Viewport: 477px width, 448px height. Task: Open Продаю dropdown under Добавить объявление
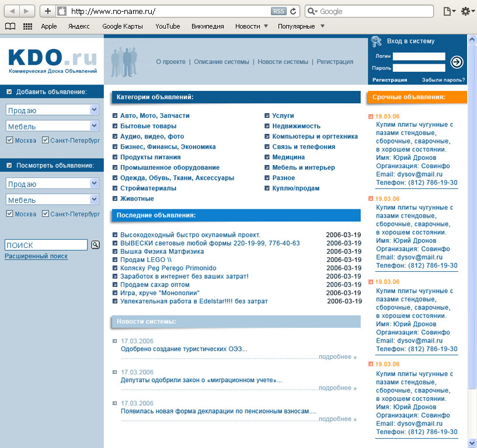52,110
